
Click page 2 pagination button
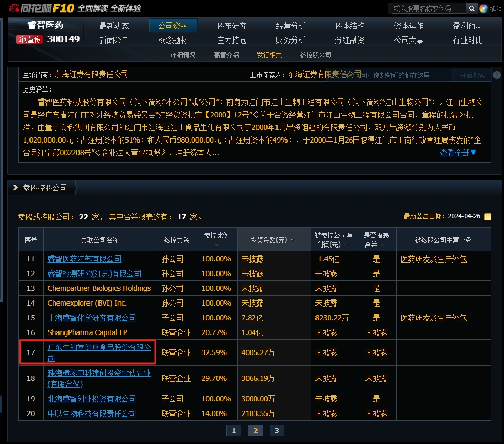(x=255, y=430)
